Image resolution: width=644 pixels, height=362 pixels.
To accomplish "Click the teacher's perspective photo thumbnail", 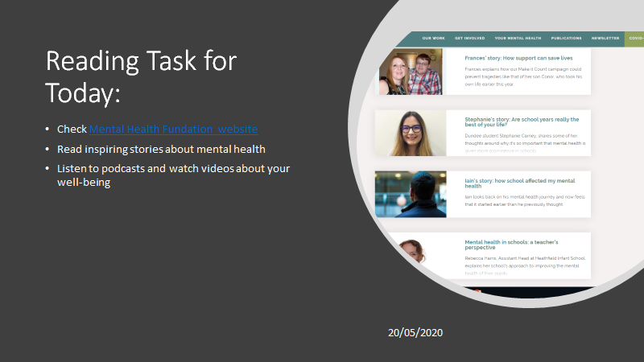I will [x=411, y=250].
